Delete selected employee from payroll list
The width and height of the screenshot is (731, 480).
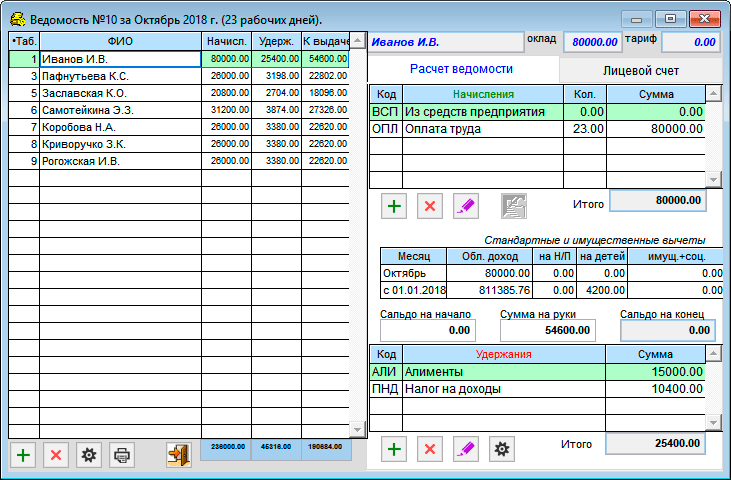56,455
